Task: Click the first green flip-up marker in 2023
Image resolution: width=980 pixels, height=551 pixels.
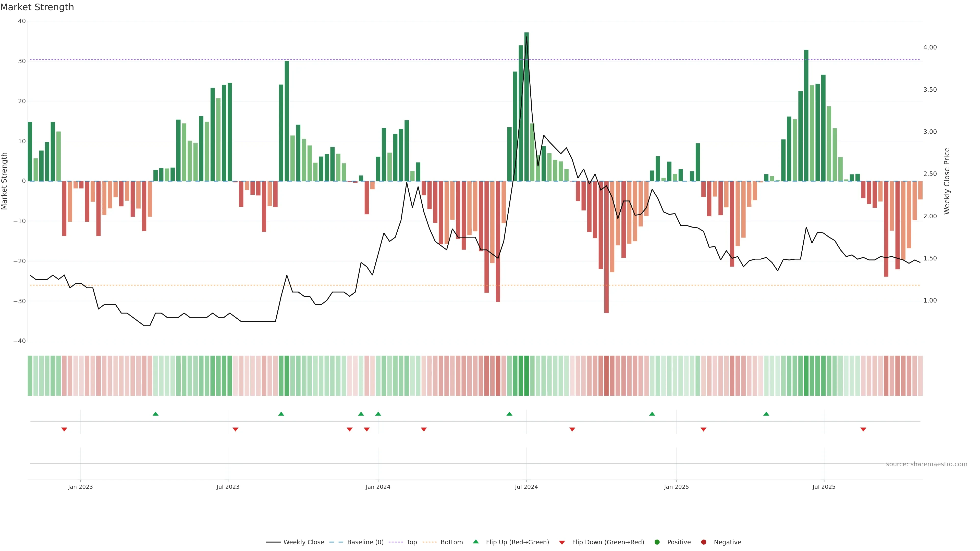Action: click(x=155, y=414)
